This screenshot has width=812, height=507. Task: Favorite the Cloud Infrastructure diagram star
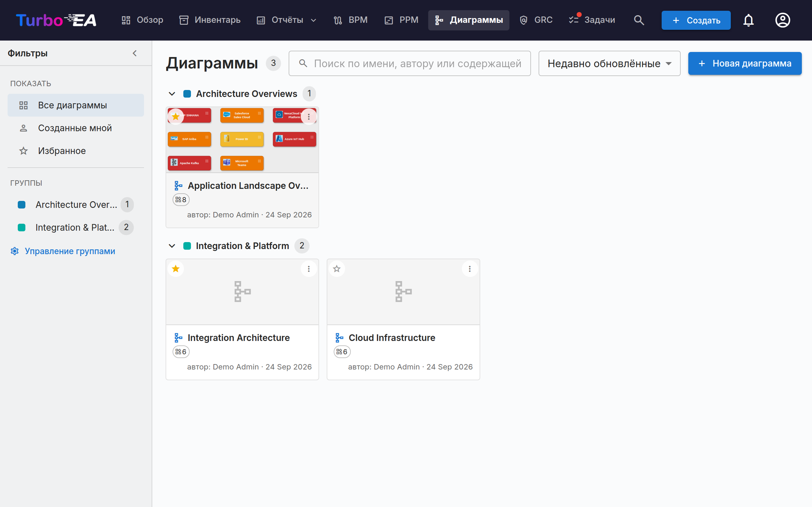point(337,269)
